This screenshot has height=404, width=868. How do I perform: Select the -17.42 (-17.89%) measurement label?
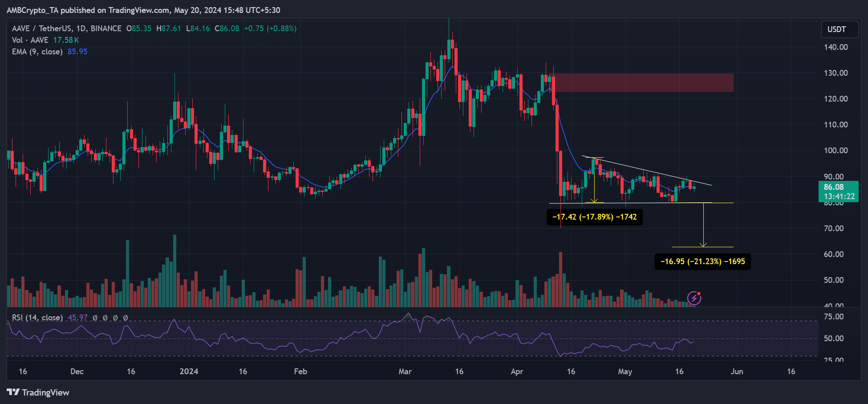(x=594, y=217)
